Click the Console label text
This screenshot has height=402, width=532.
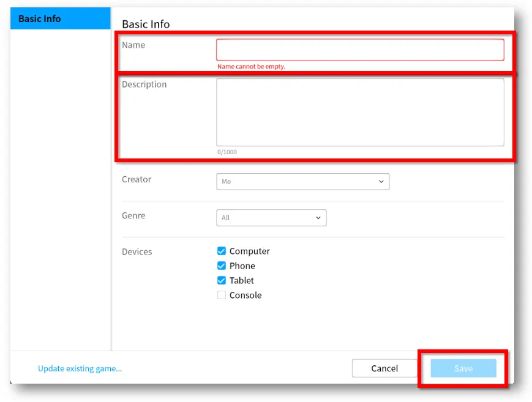245,295
